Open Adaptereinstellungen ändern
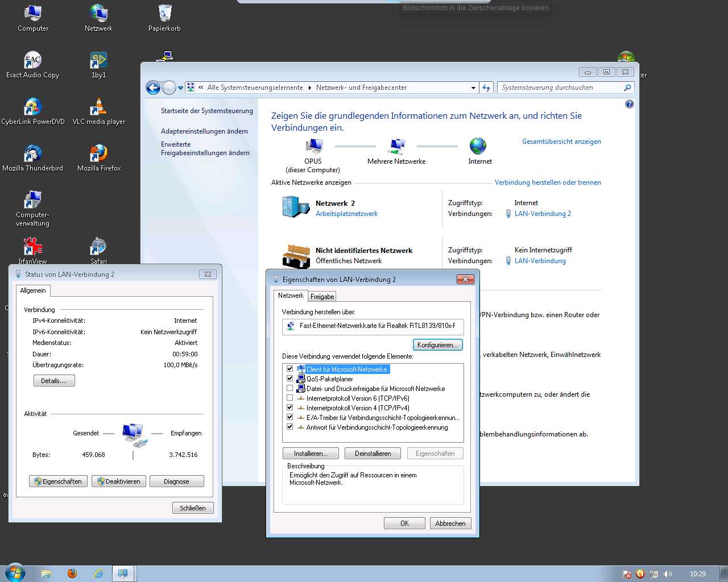 pyautogui.click(x=204, y=131)
